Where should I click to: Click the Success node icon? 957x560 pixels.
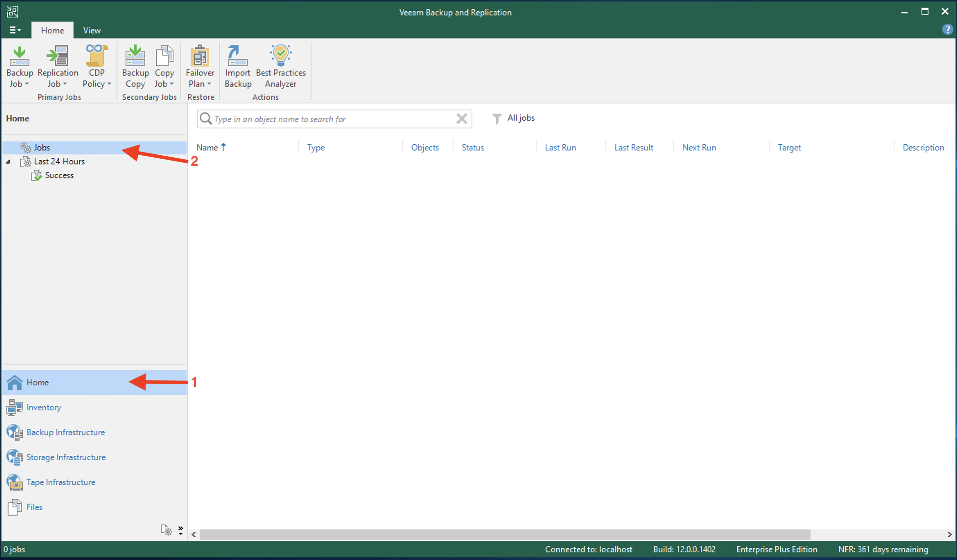click(x=36, y=175)
